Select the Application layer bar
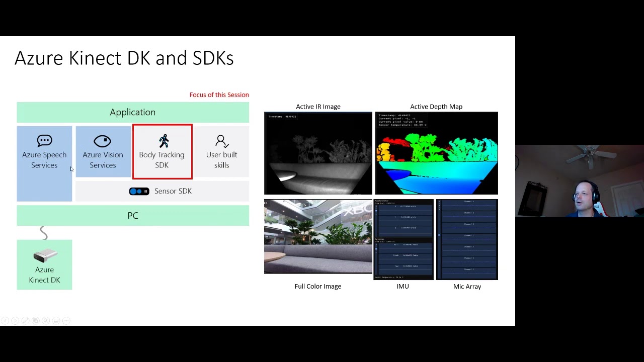The image size is (644, 362). [133, 112]
